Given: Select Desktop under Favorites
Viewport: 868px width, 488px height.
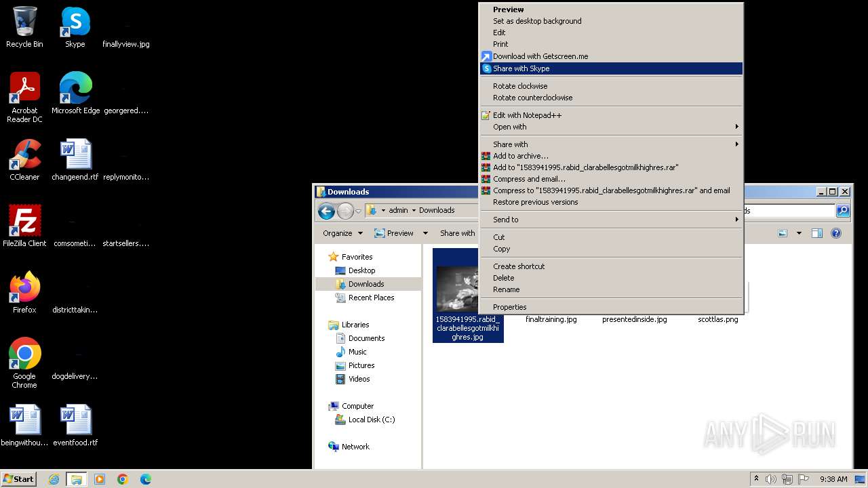Looking at the screenshot, I should pyautogui.click(x=361, y=270).
